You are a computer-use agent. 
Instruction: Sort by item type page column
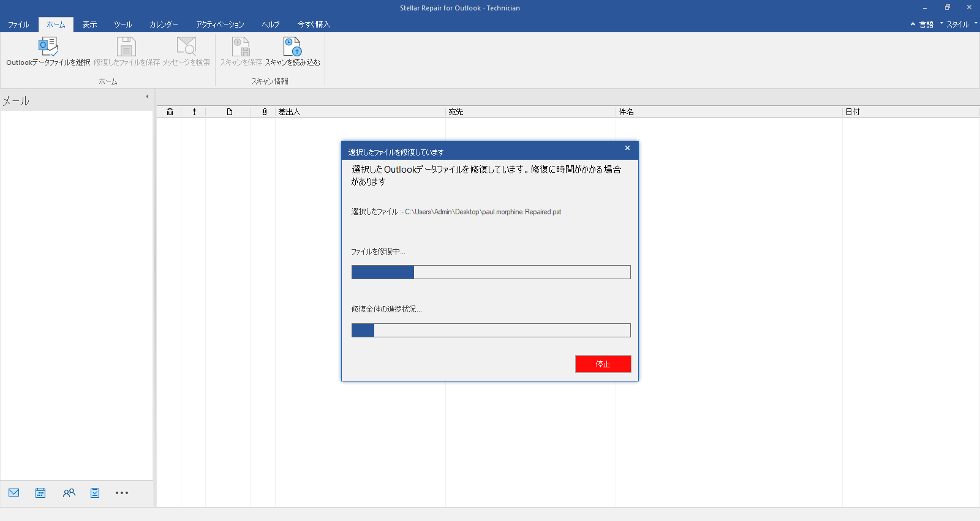230,112
